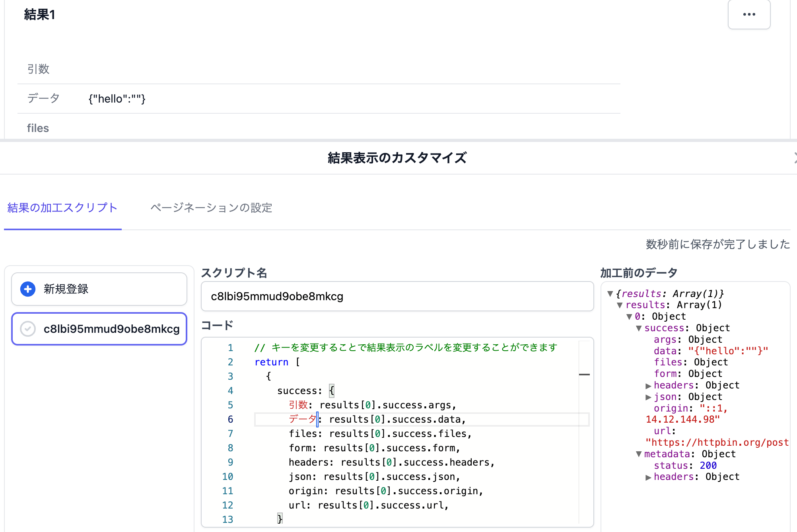Switch to ページネーションの設定 tab

(211, 208)
